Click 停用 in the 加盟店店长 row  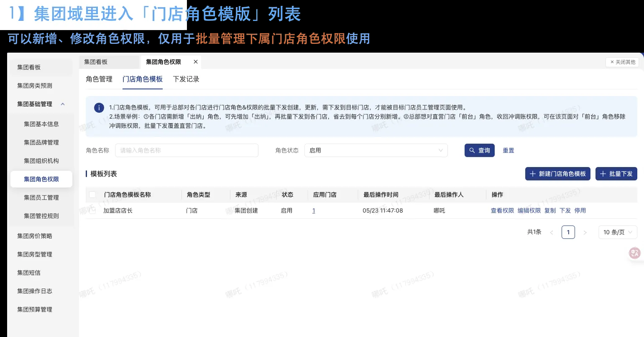[580, 210]
